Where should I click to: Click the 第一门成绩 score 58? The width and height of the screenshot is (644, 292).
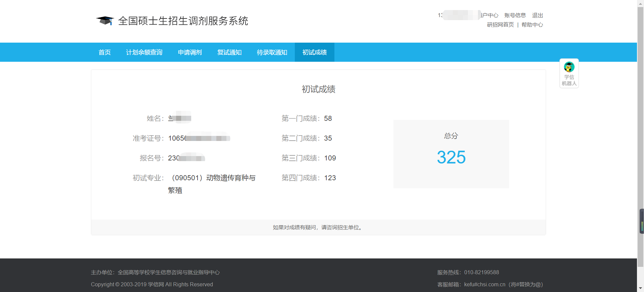click(328, 118)
